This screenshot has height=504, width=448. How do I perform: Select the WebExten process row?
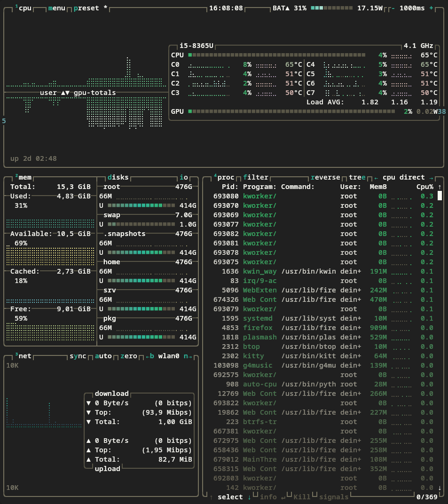click(x=323, y=290)
